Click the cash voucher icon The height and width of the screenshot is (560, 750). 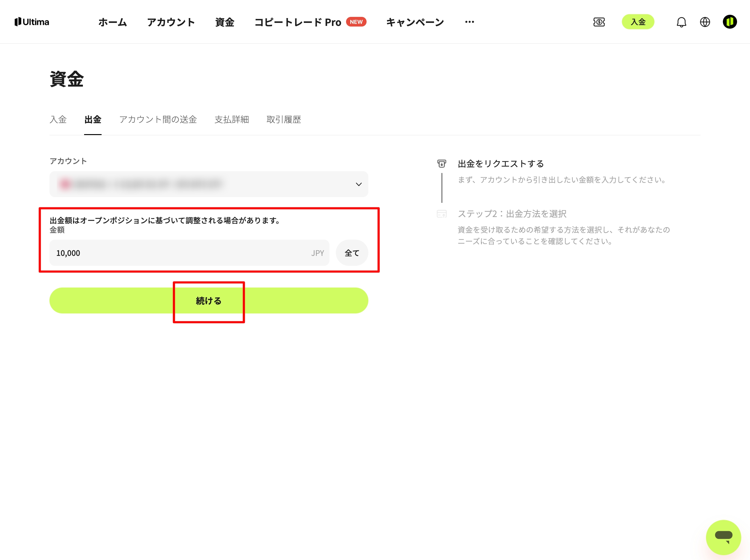[x=599, y=22]
